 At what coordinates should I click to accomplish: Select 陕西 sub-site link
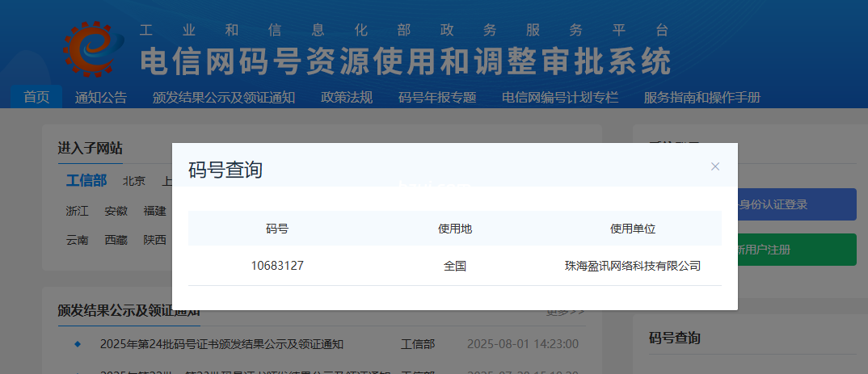click(154, 240)
